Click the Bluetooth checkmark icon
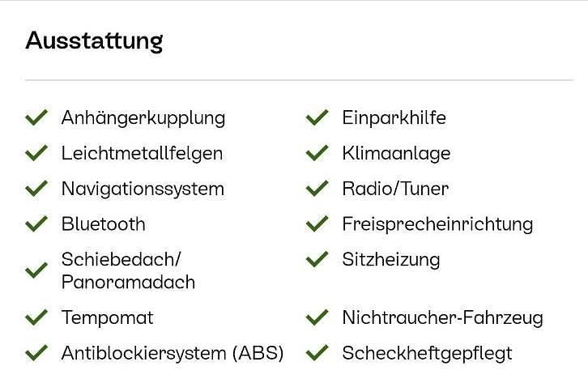The width and height of the screenshot is (588, 383). 36,224
